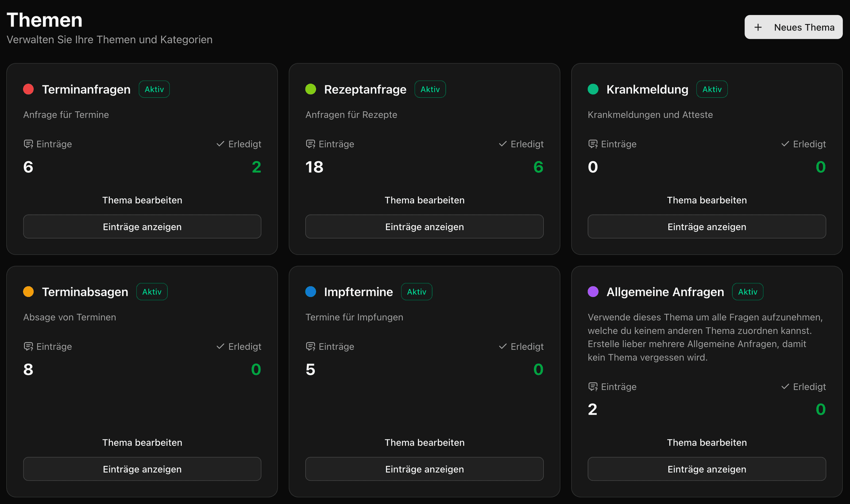Show entries for Terminabsagen
This screenshot has width=850, height=504.
[142, 469]
